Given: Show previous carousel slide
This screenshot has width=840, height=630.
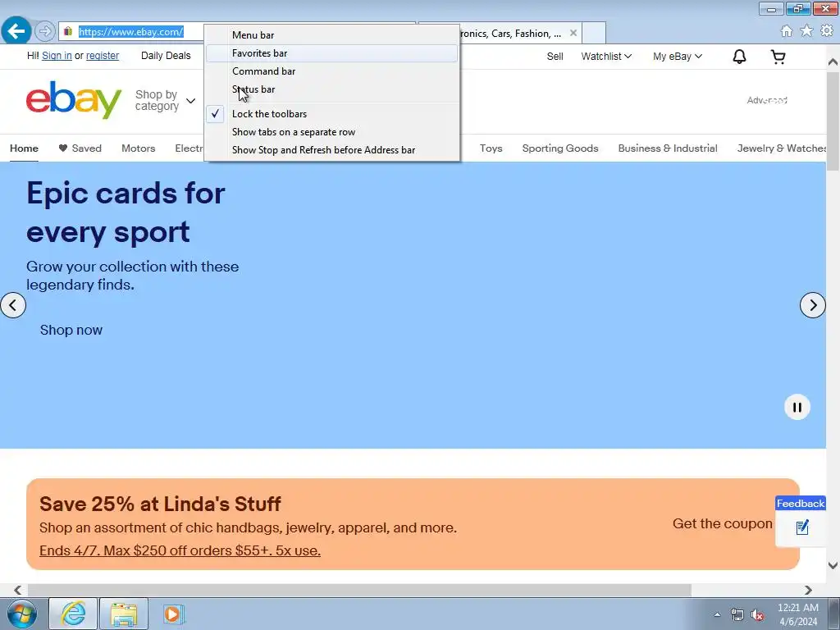Looking at the screenshot, I should [13, 305].
